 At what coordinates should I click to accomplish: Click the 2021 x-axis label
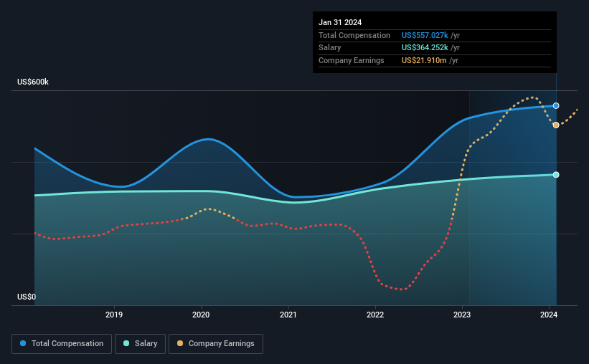288,315
